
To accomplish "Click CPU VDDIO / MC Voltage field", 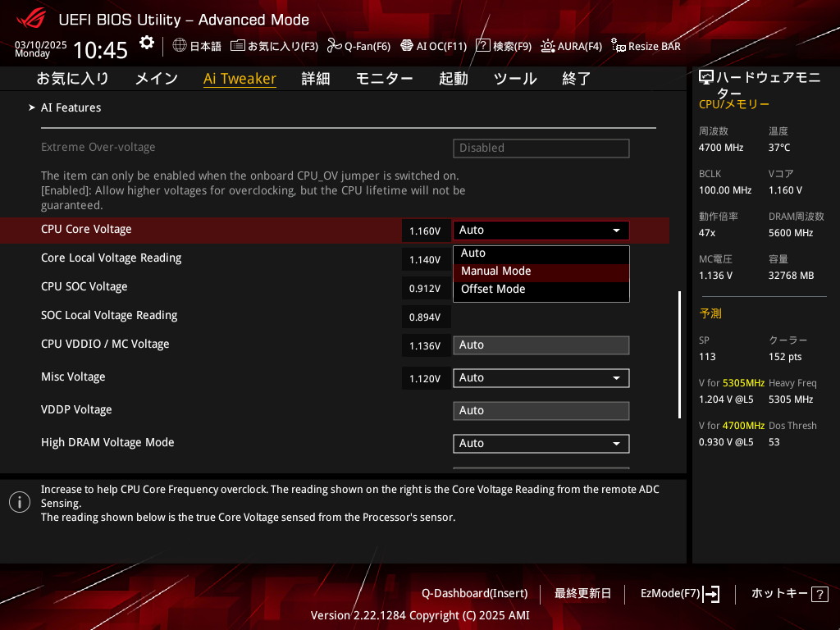I will [541, 345].
